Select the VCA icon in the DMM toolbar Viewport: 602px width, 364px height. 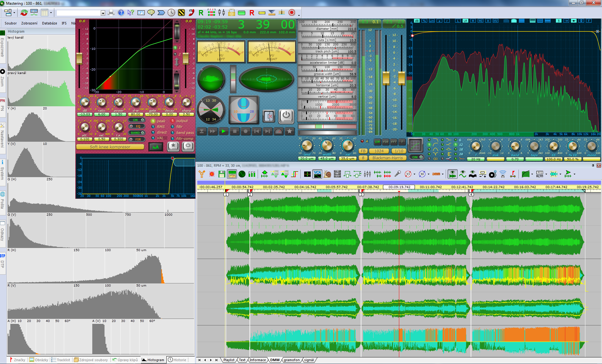[x=317, y=174]
